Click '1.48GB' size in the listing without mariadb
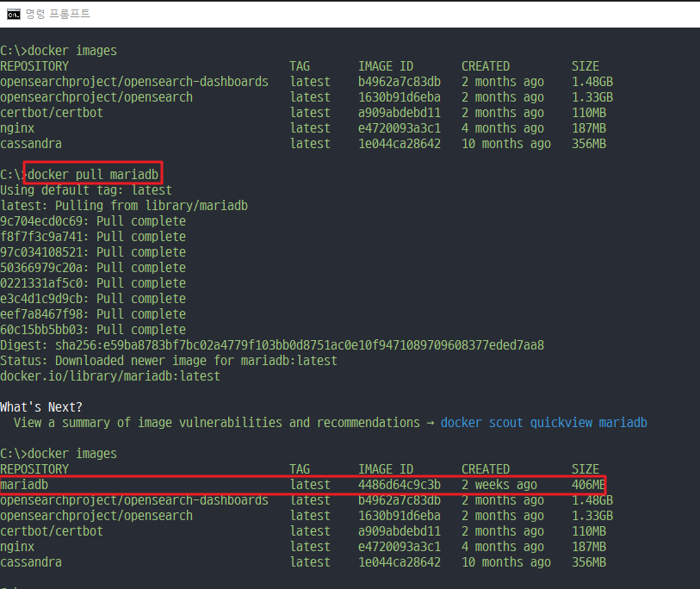The image size is (700, 589). point(592,82)
